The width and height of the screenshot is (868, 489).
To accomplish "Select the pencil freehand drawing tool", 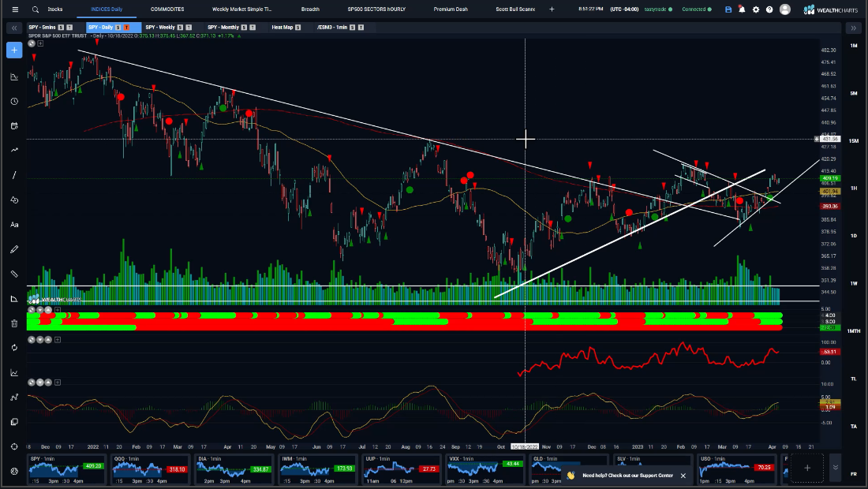I will 14,249.
